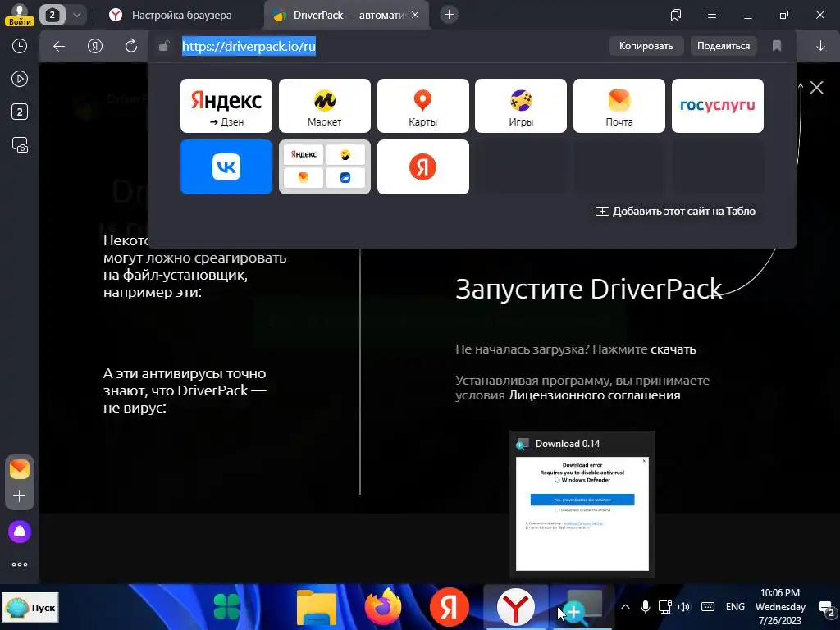Open the Yandex Mail sidebar icon
This screenshot has height=630, width=840.
point(20,469)
